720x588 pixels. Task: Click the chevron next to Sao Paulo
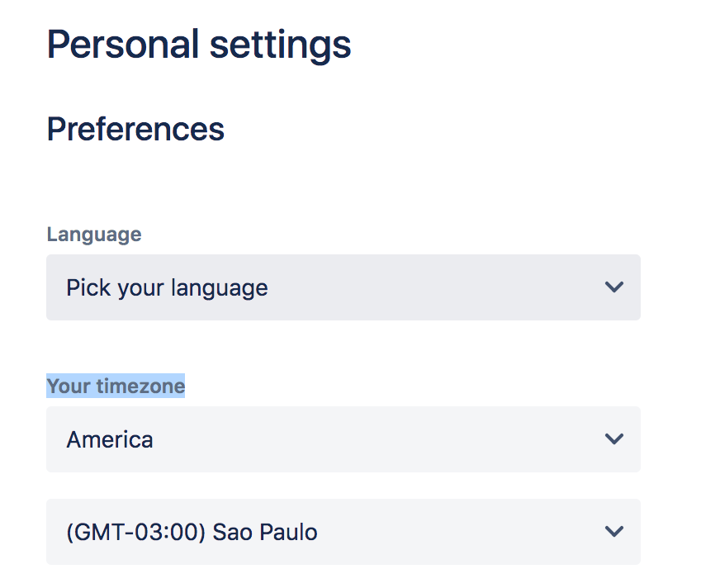(x=613, y=531)
